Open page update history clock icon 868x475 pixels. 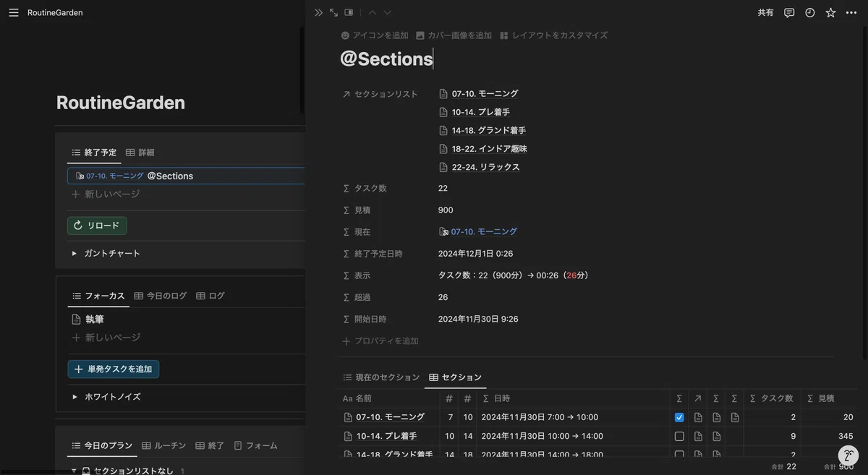pos(809,13)
